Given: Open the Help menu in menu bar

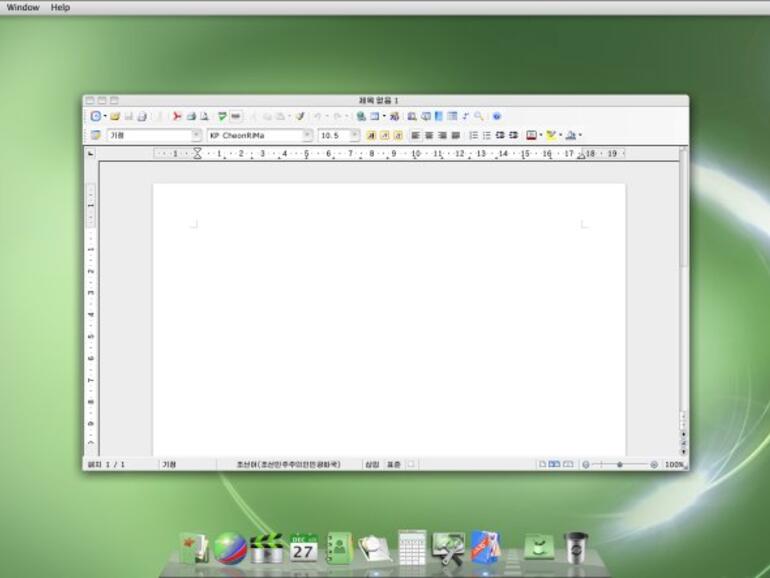Looking at the screenshot, I should click(60, 7).
